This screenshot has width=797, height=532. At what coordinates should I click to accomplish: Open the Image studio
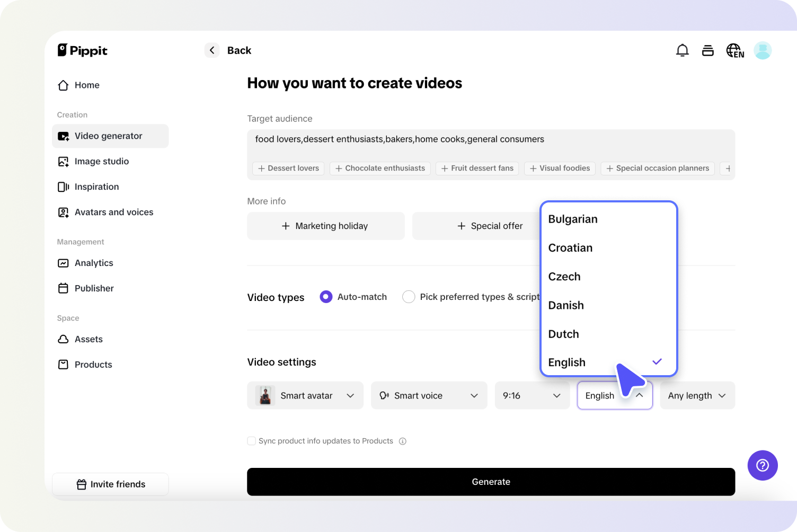102,161
